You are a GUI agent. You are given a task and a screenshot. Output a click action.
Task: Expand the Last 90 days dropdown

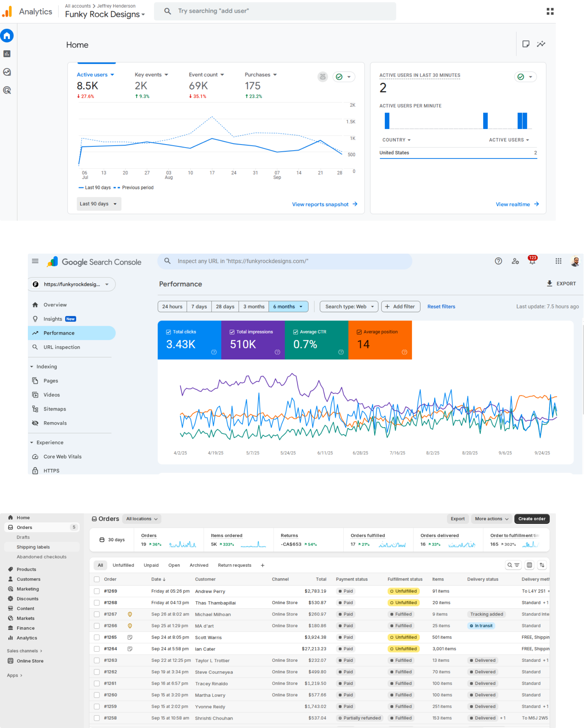(x=99, y=204)
